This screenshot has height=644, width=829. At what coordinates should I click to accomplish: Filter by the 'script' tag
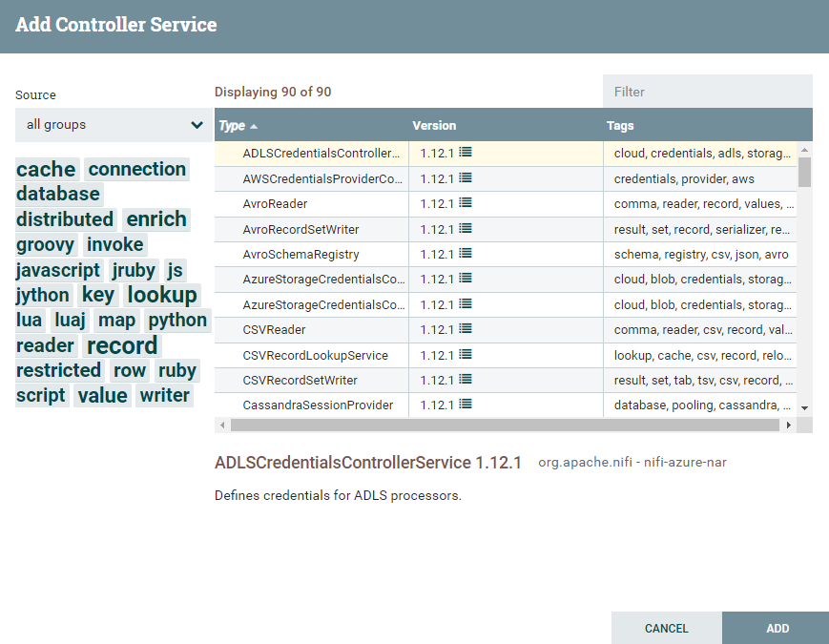(41, 396)
